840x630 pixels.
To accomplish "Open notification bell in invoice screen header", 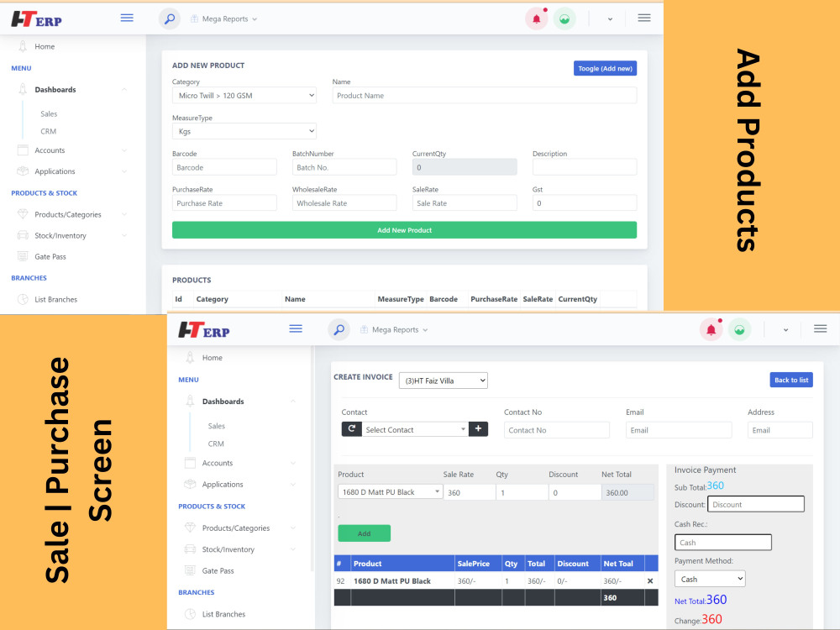I will point(711,329).
